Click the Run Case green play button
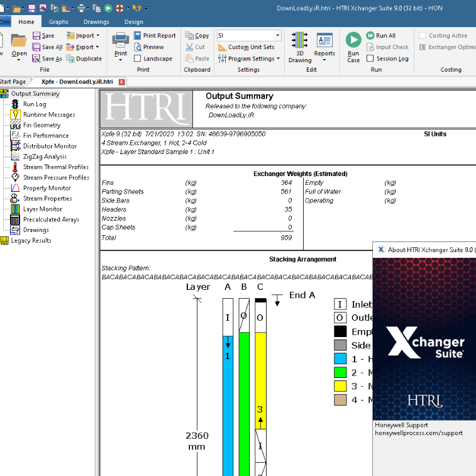 [353, 40]
